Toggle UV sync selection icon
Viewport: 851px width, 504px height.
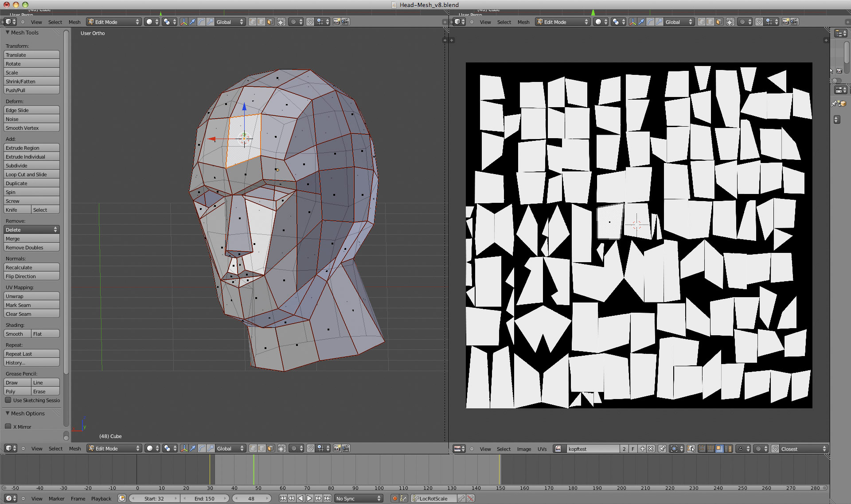click(x=691, y=449)
